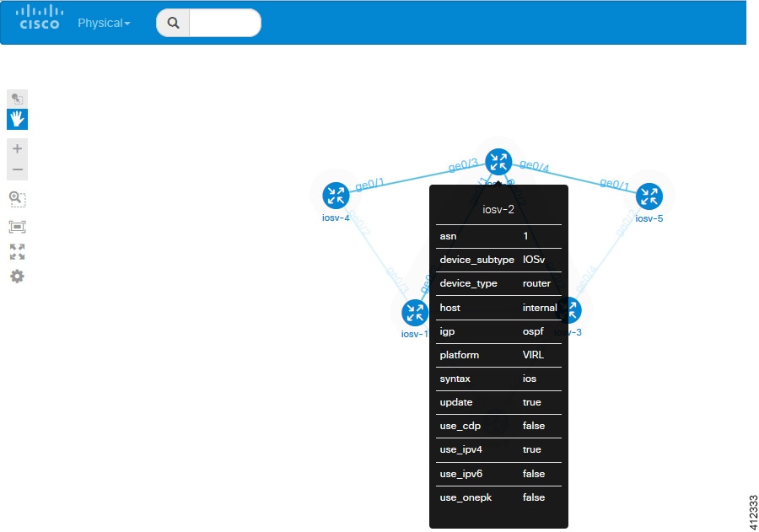Open the Physical view dropdown
Viewport: 759px width, 532px height.
click(103, 23)
